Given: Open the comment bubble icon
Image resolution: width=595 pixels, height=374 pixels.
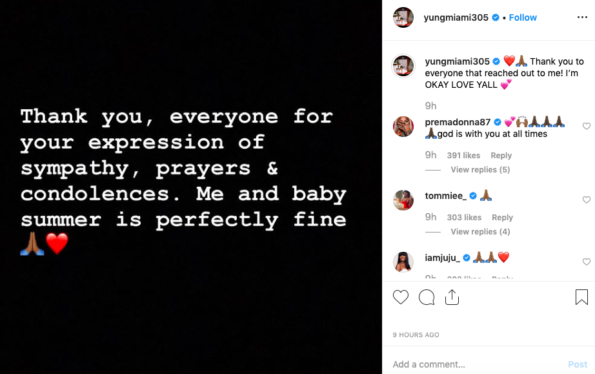Looking at the screenshot, I should pyautogui.click(x=427, y=297).
